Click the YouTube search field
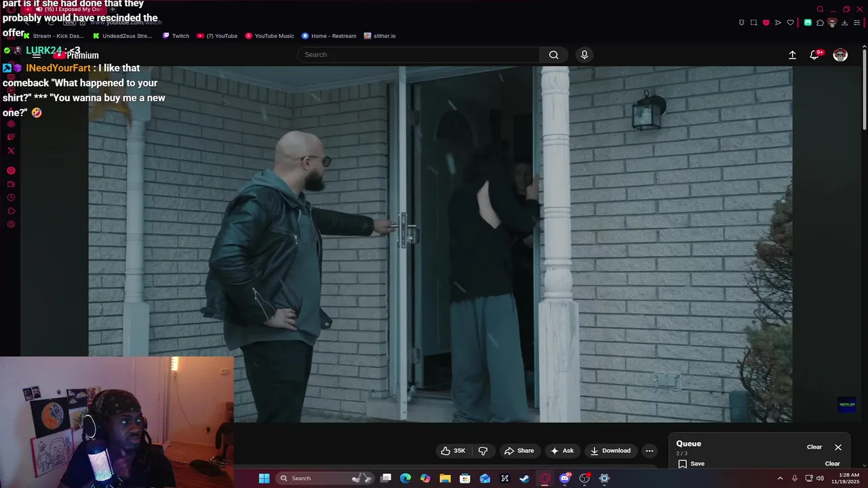Screen dimensions: 868x488 pos(418,55)
